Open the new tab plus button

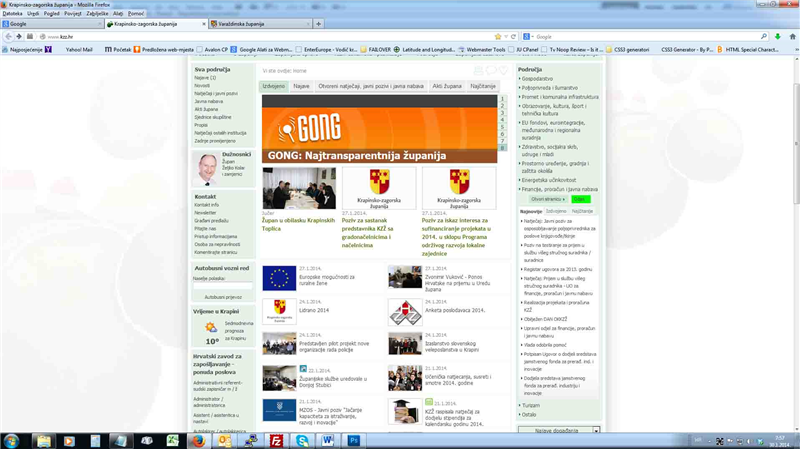(x=319, y=23)
